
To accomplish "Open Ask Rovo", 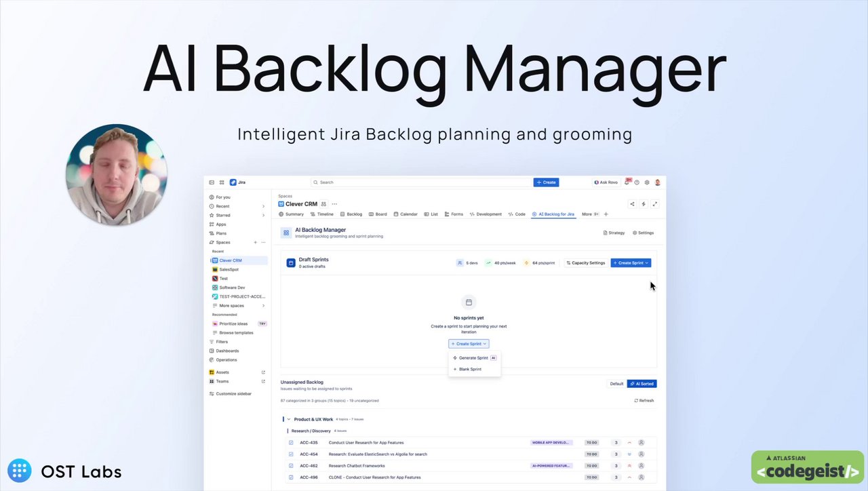I will pyautogui.click(x=606, y=182).
